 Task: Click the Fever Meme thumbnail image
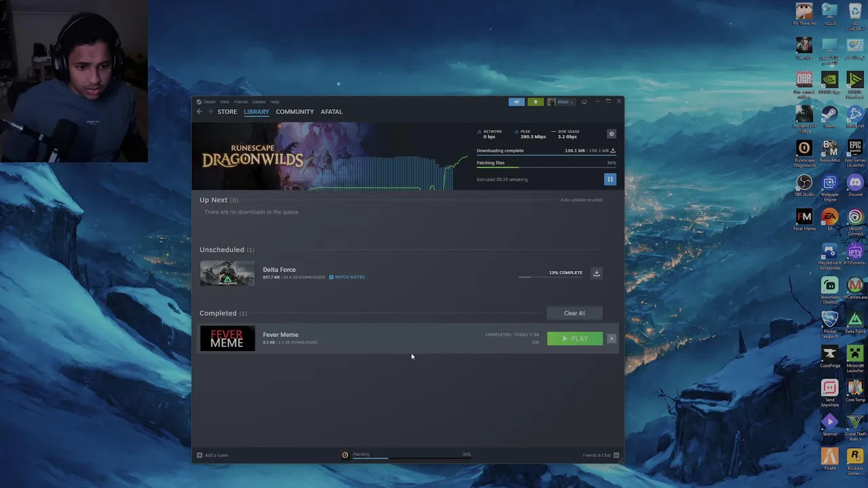tap(227, 338)
